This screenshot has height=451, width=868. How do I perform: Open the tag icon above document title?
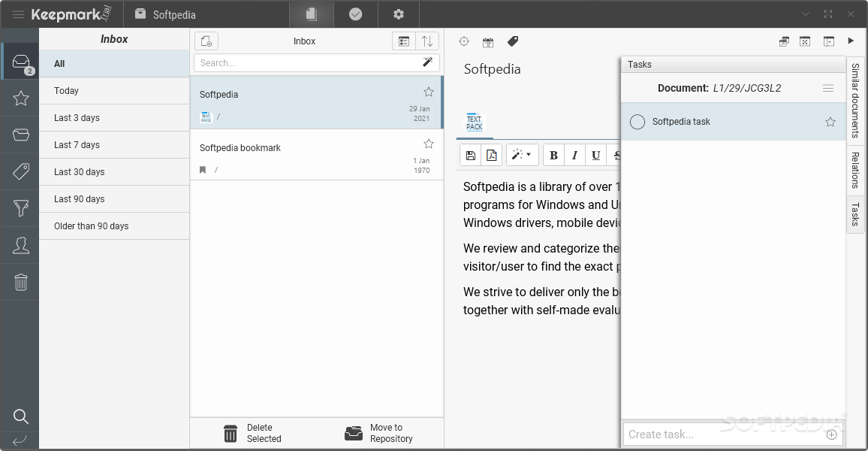point(513,41)
